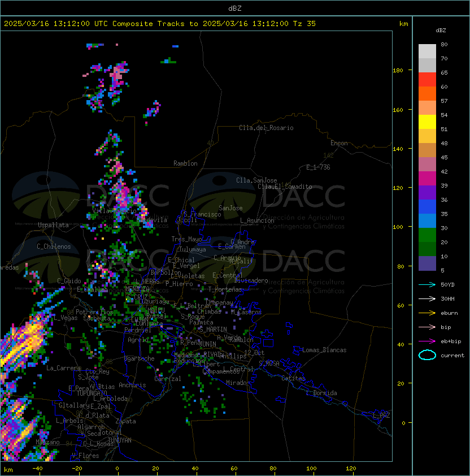Click the 'S_Francisco' map label
The width and height of the screenshot is (470, 476).
(x=202, y=214)
